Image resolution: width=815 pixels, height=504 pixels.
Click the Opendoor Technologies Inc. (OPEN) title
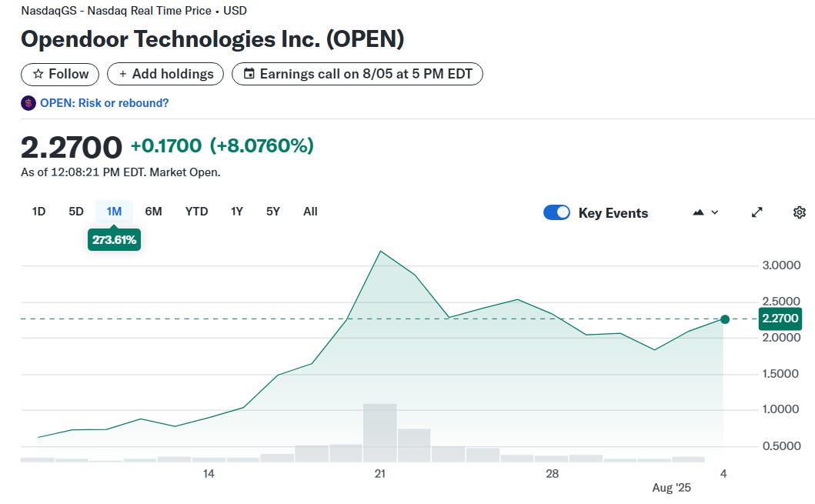coord(212,39)
